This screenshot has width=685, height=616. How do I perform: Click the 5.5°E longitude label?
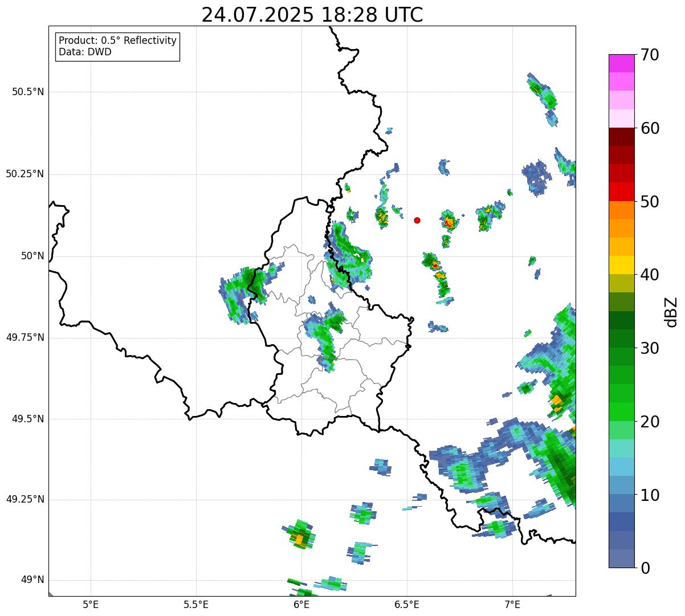click(x=196, y=604)
